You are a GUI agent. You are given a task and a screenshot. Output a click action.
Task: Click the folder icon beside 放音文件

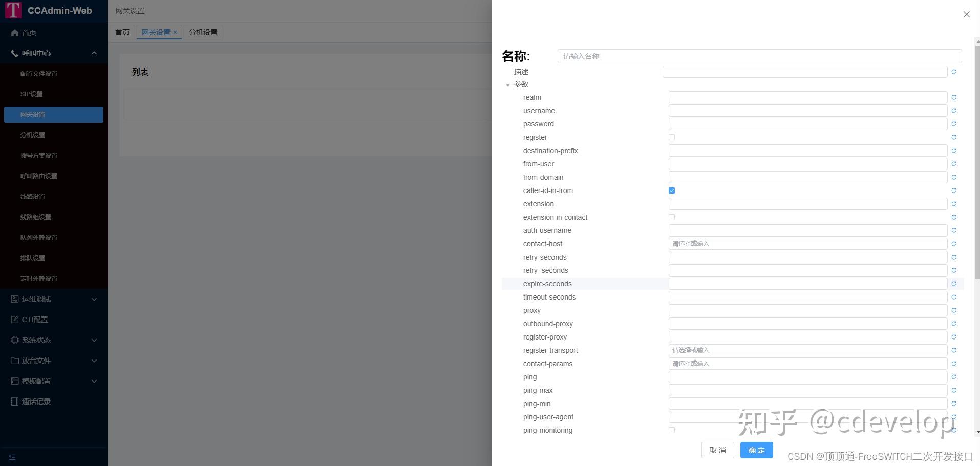(15, 360)
